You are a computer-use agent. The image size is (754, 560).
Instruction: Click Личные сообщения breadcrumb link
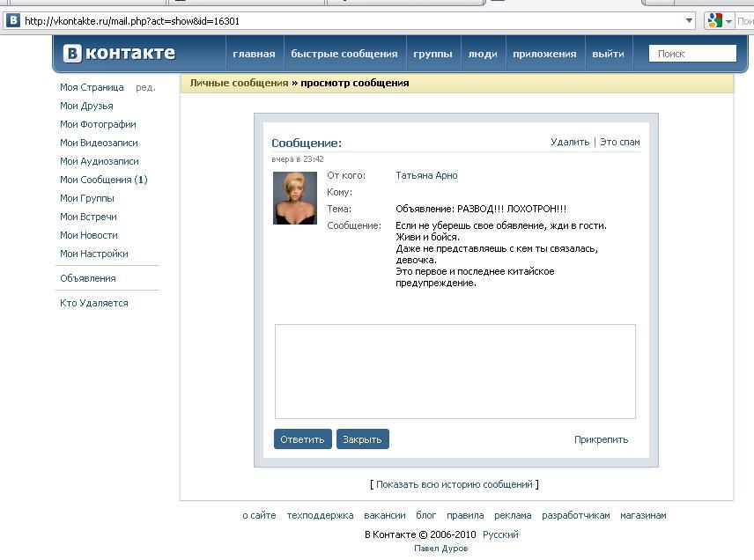click(239, 83)
